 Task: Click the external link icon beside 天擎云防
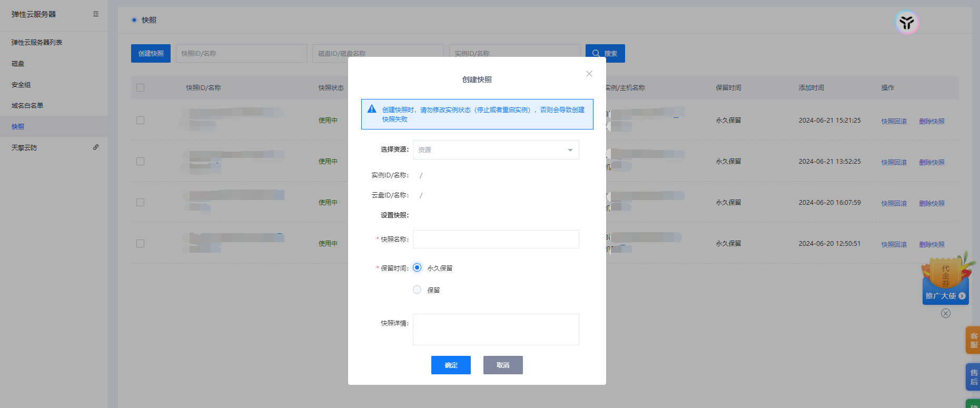pyautogui.click(x=96, y=147)
